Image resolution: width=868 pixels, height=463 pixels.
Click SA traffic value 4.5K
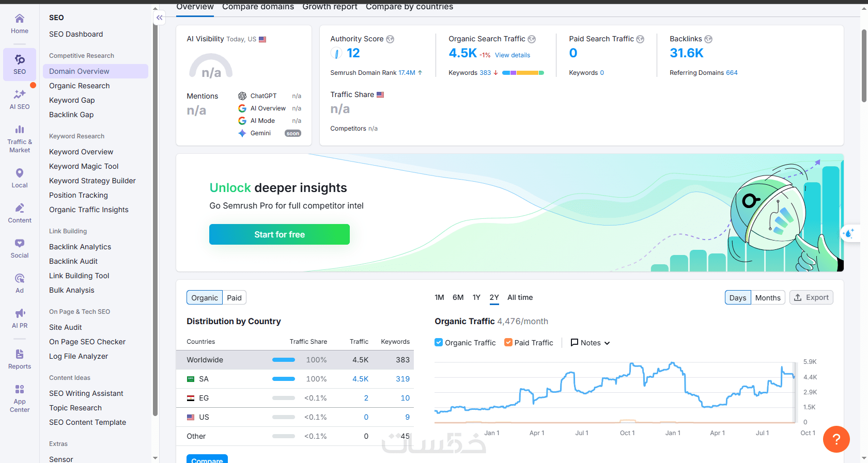(360, 379)
